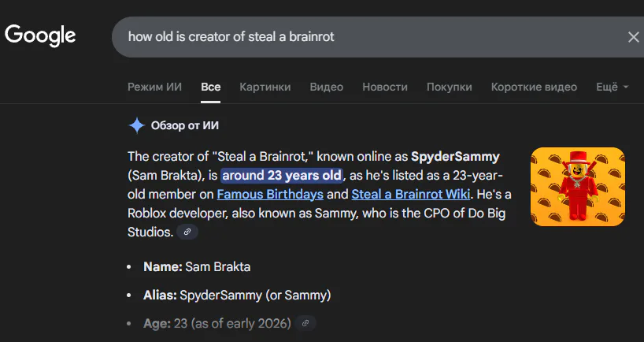Open the Famous Birthdays link

click(270, 194)
